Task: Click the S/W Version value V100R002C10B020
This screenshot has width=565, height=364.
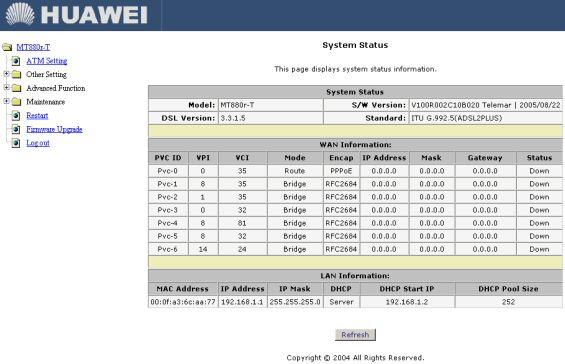Action: click(x=445, y=105)
